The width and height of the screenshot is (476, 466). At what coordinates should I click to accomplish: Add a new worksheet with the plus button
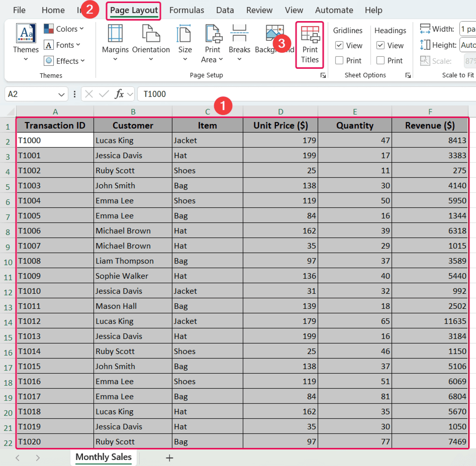[x=169, y=457]
